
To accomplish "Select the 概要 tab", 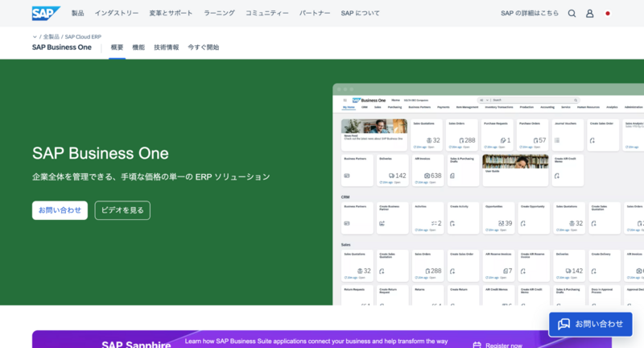I will point(117,48).
